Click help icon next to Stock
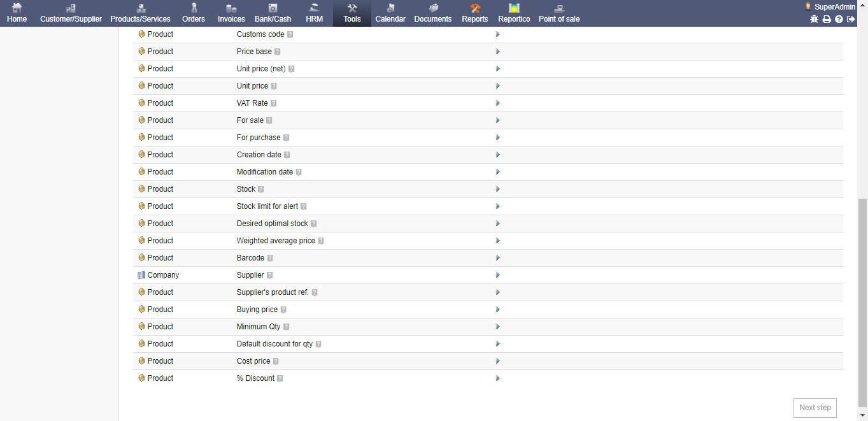Screen dimensions: 868x421 [x=260, y=189]
